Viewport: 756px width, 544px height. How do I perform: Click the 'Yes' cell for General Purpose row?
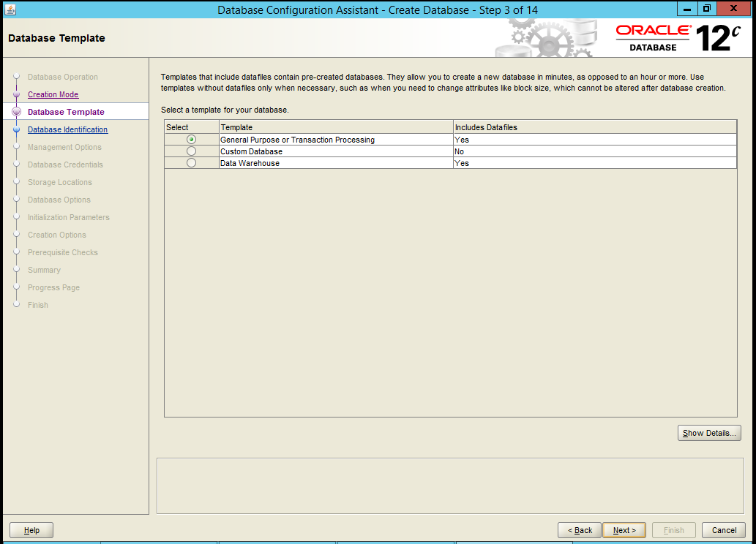tap(595, 140)
